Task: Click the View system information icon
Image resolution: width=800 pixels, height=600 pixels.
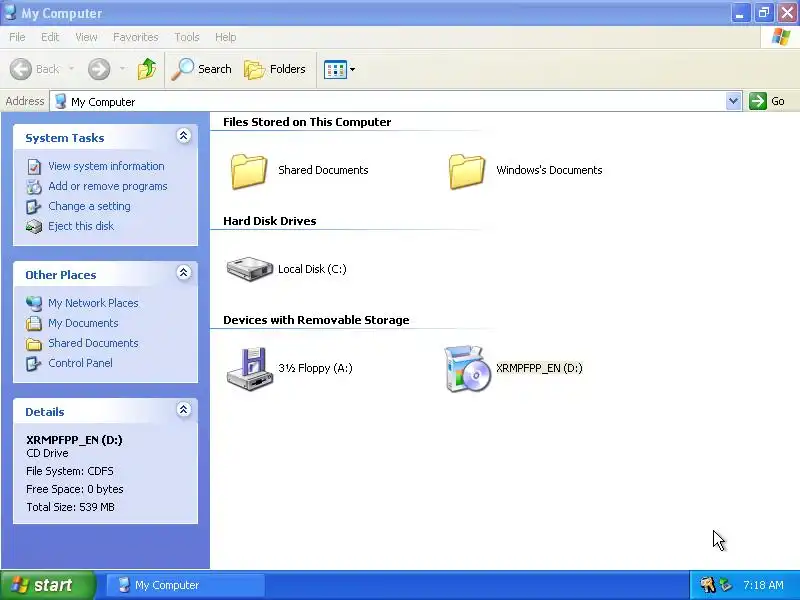Action: 34,166
